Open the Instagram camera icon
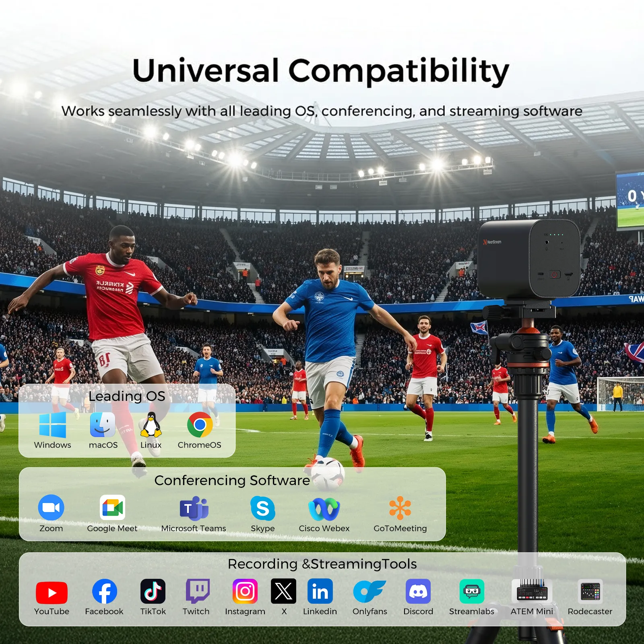Image resolution: width=644 pixels, height=644 pixels. 245,591
